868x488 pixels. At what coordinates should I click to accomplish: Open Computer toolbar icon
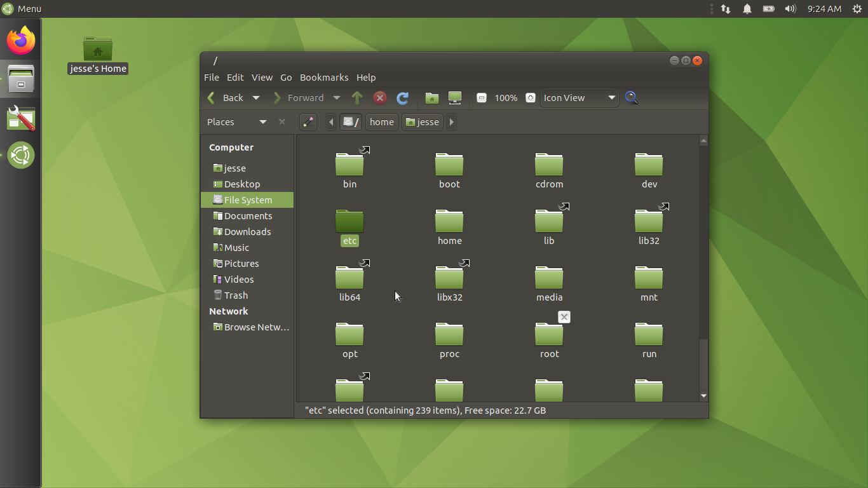[x=455, y=98]
